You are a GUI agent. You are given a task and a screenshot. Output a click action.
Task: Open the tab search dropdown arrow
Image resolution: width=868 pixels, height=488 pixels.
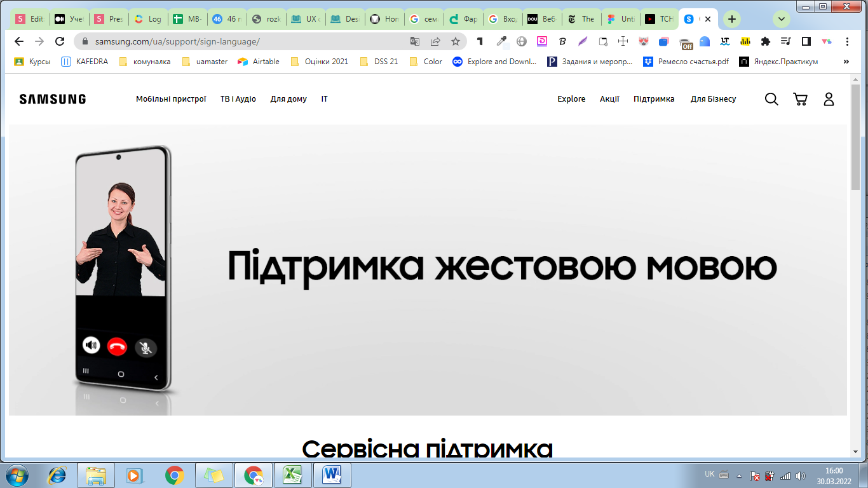(x=782, y=19)
